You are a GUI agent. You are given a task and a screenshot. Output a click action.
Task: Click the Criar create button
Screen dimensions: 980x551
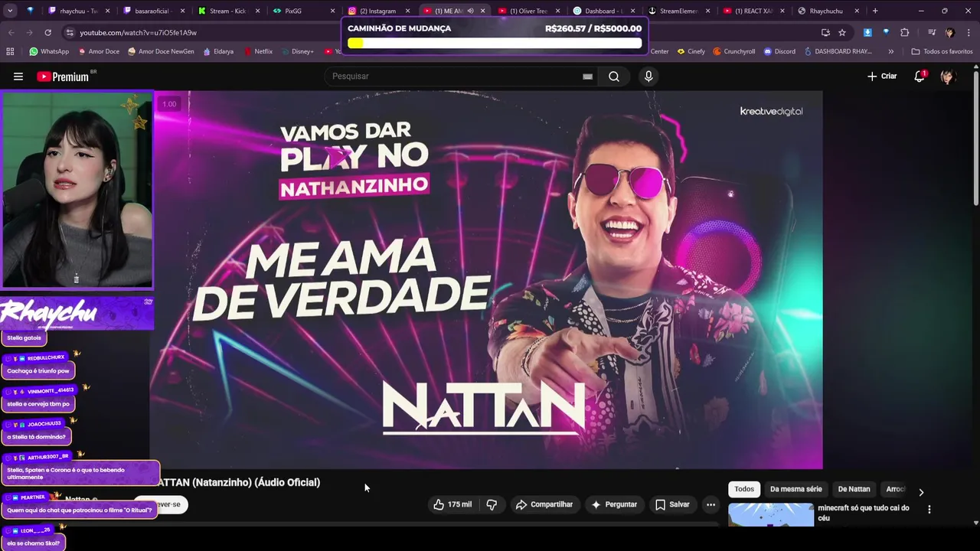point(882,77)
